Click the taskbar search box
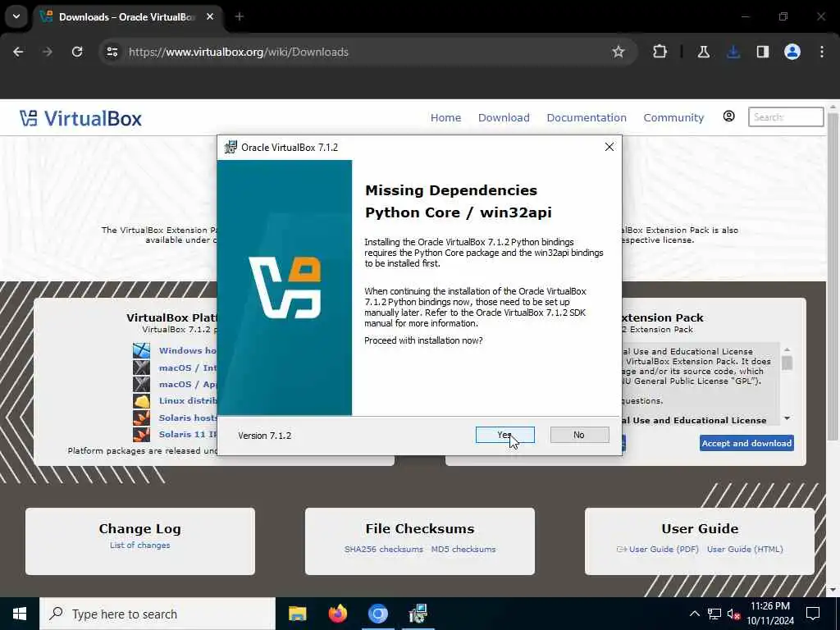840x630 pixels. click(157, 614)
